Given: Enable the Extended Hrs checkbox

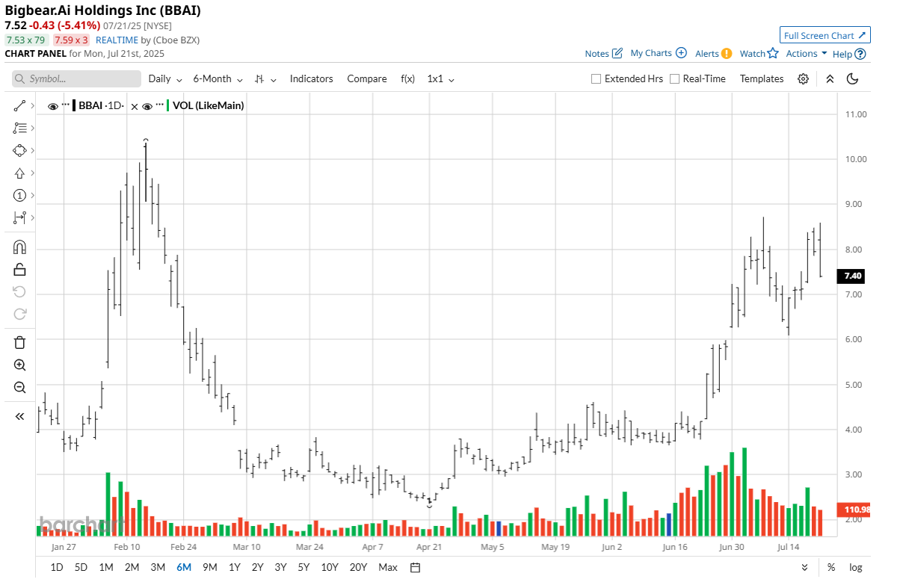Looking at the screenshot, I should tap(596, 78).
